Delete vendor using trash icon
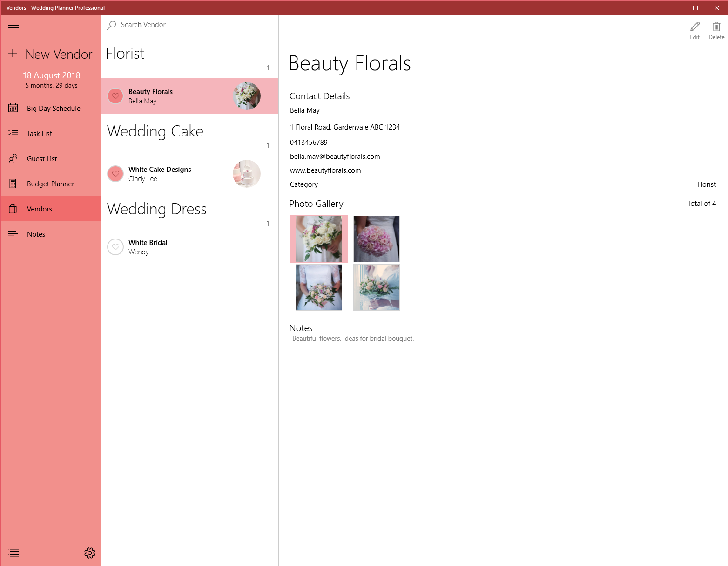 716,27
